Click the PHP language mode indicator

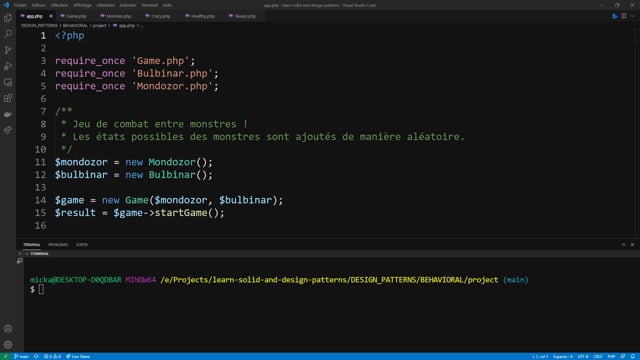(611, 356)
